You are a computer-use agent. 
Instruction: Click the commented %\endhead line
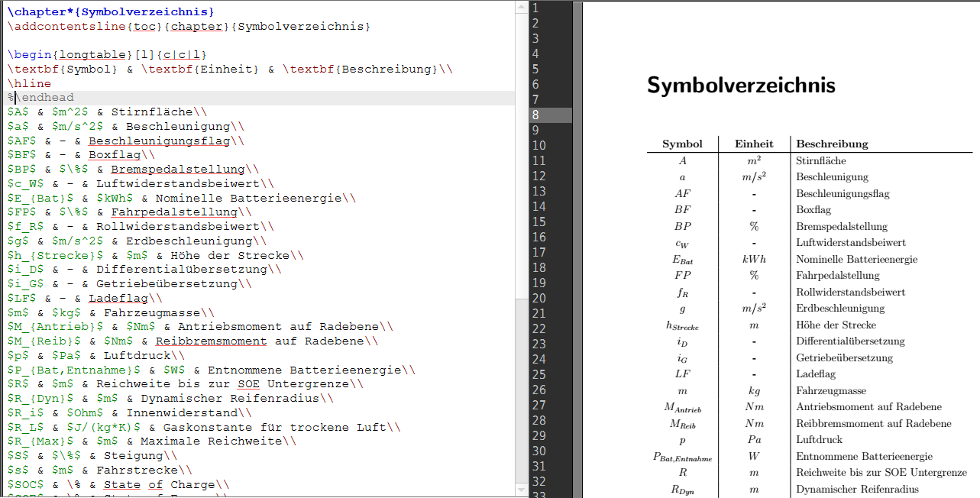click(x=44, y=98)
